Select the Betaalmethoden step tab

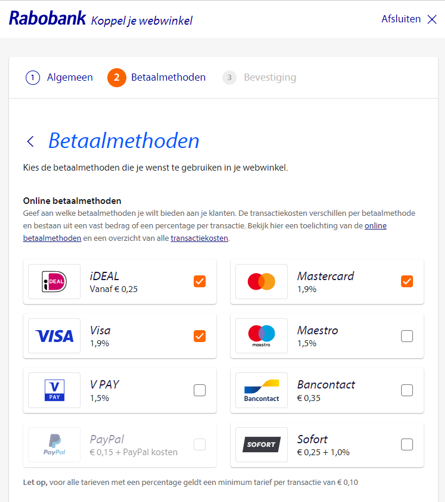tap(157, 77)
